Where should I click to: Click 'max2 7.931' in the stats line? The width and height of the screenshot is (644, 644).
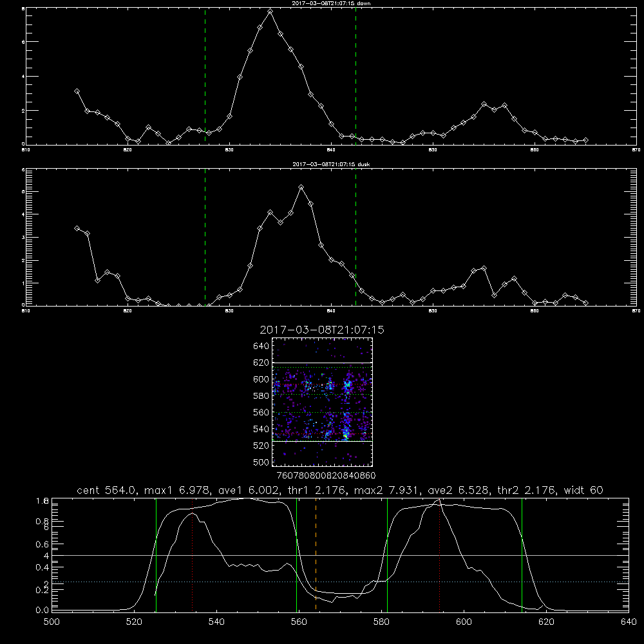386,490
